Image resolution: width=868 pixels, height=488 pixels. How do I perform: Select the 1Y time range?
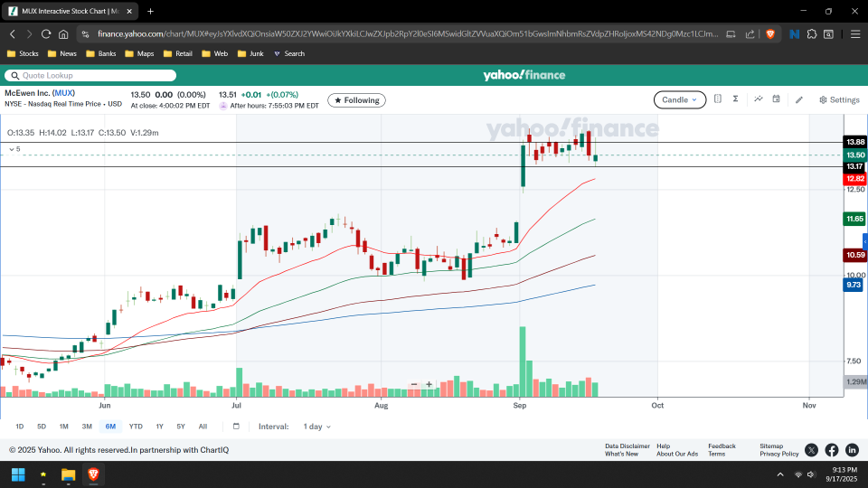tap(159, 427)
